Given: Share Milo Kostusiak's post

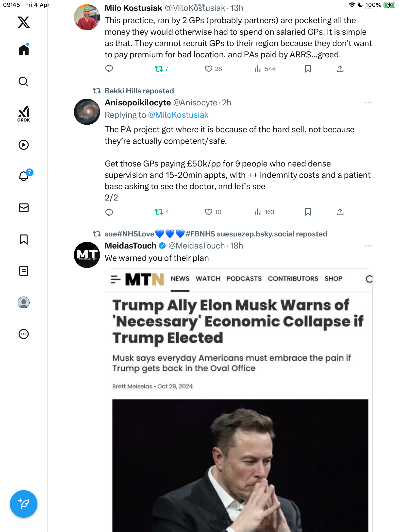Looking at the screenshot, I should [x=340, y=69].
